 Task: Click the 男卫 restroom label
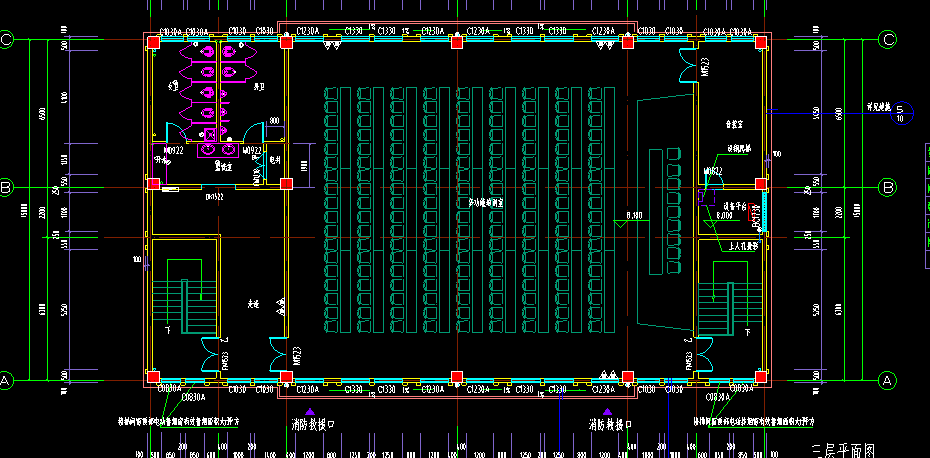[x=259, y=87]
